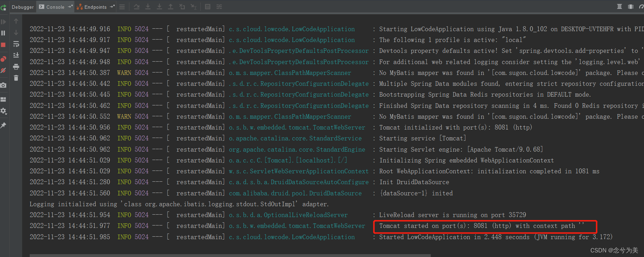Toggle Scroll to End of console
644x257 pixels.
pyautogui.click(x=16, y=55)
